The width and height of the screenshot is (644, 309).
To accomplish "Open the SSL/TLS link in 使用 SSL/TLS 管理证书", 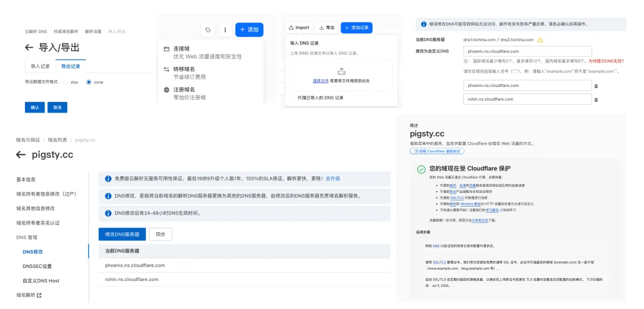I will click(x=439, y=262).
